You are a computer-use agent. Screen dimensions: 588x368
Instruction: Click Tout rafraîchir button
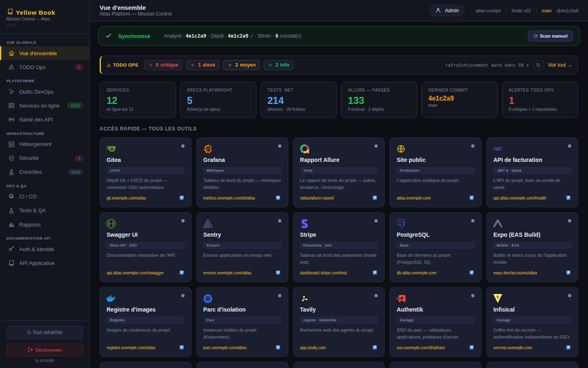(45, 332)
